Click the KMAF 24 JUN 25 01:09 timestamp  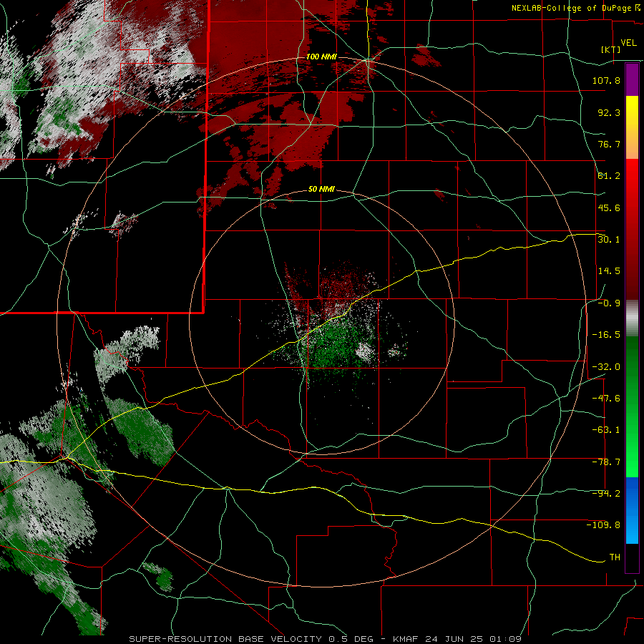click(457, 639)
